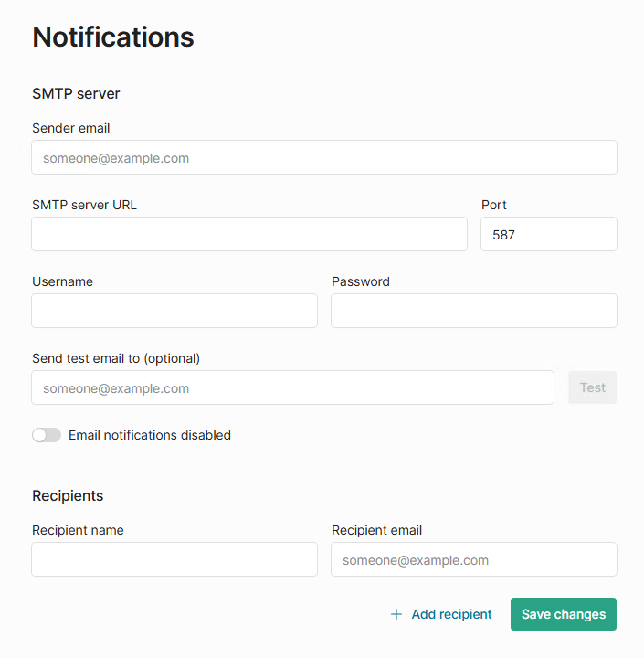Viewport: 644px width, 658px height.
Task: Focus the Password input box
Action: 473,311
